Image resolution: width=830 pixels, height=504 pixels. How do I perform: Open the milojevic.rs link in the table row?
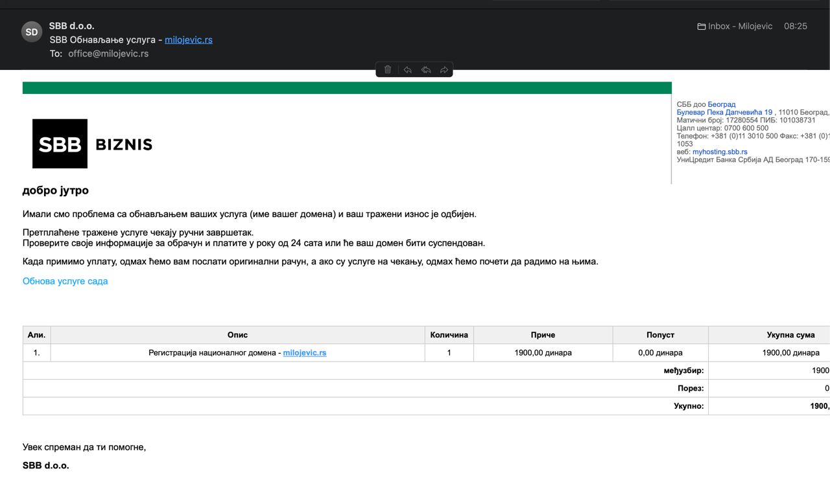(x=305, y=353)
